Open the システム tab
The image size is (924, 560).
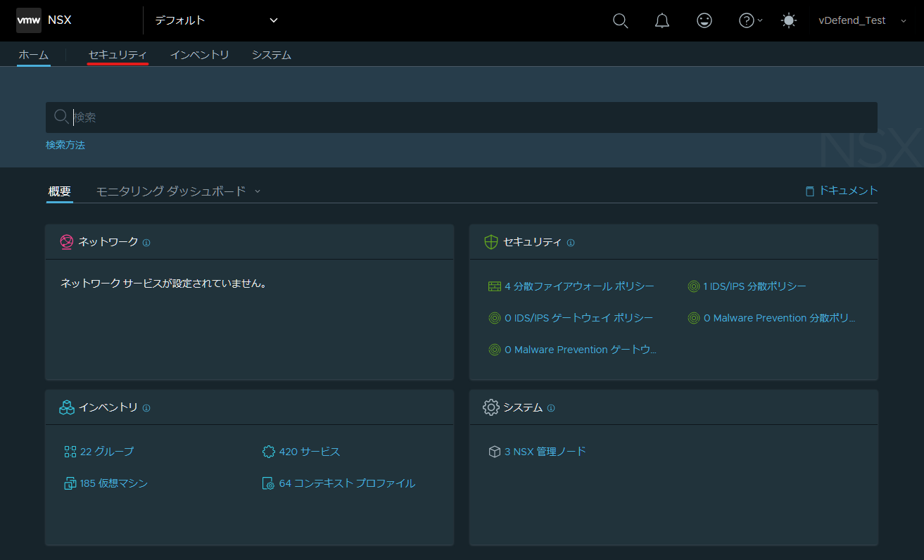point(272,55)
